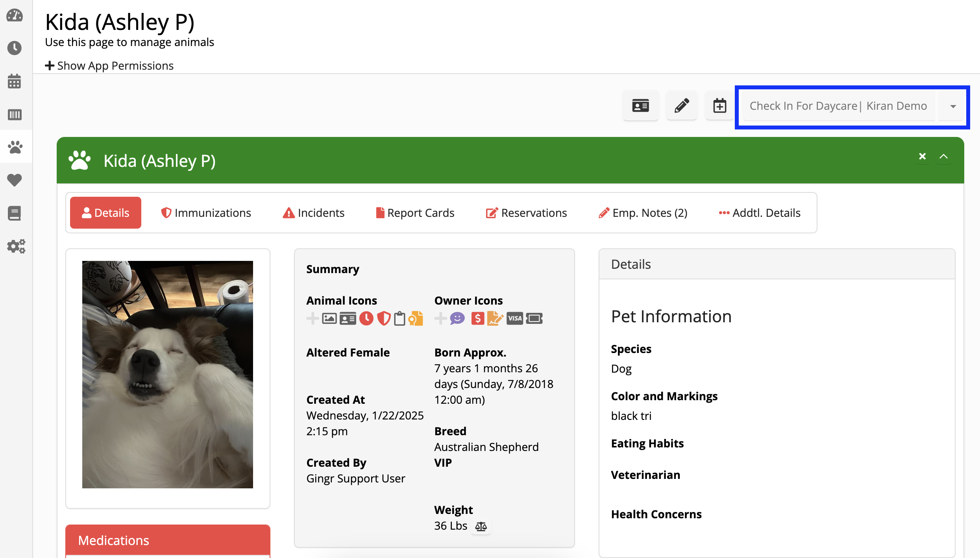This screenshot has height=558, width=980.
Task: Click the Australian Shepherd breed text
Action: (486, 447)
